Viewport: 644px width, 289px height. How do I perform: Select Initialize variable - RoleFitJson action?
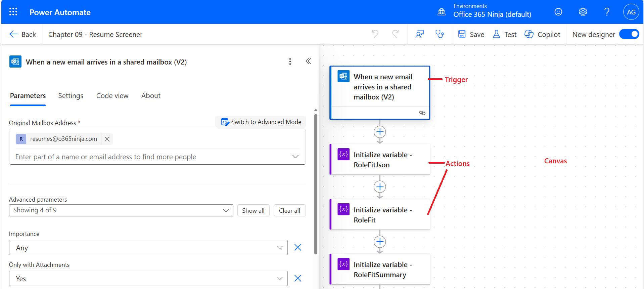tap(380, 159)
